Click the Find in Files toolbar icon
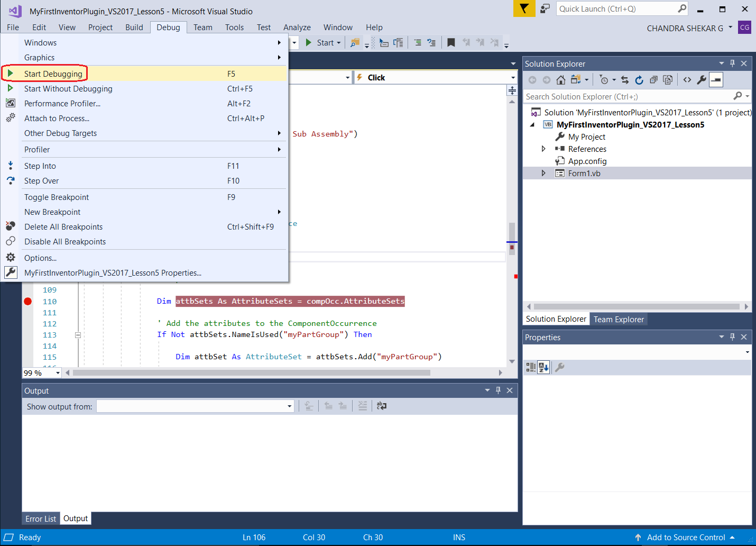This screenshot has height=546, width=756. click(355, 43)
